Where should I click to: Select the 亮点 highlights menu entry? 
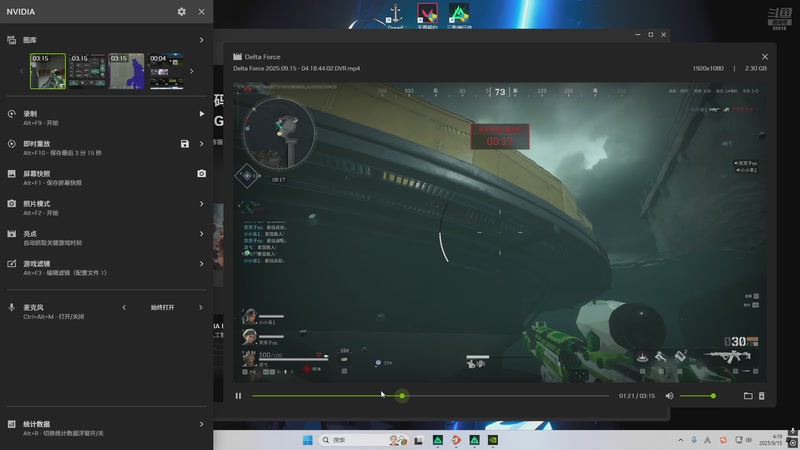click(106, 238)
